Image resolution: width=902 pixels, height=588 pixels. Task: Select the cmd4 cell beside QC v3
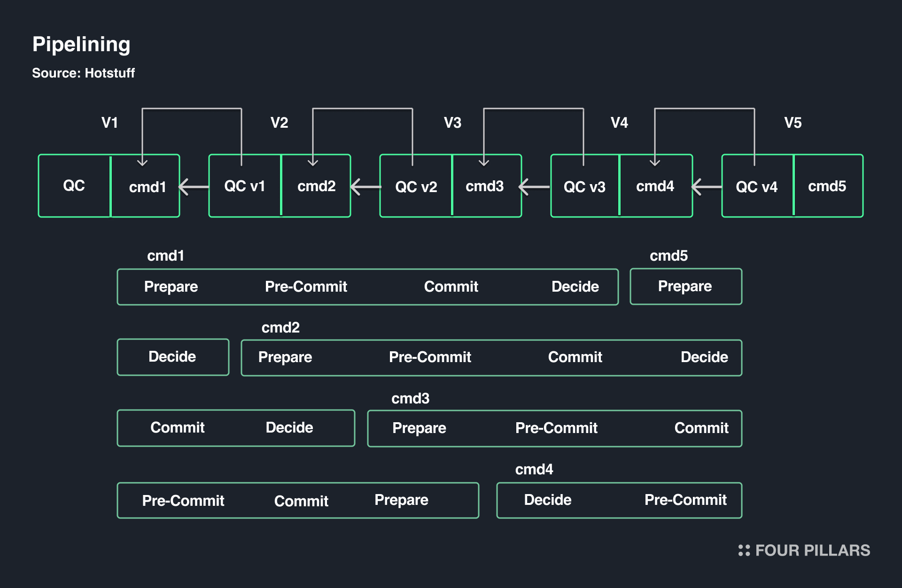pyautogui.click(x=656, y=186)
